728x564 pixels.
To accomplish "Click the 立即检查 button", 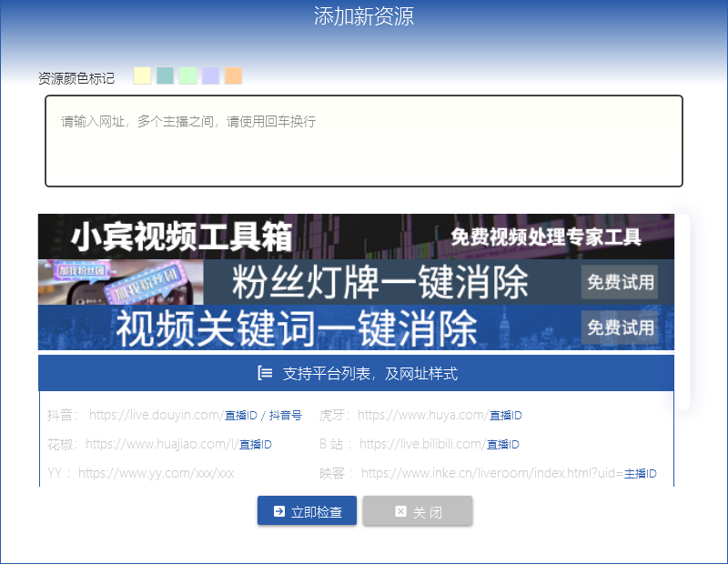I will tap(307, 510).
